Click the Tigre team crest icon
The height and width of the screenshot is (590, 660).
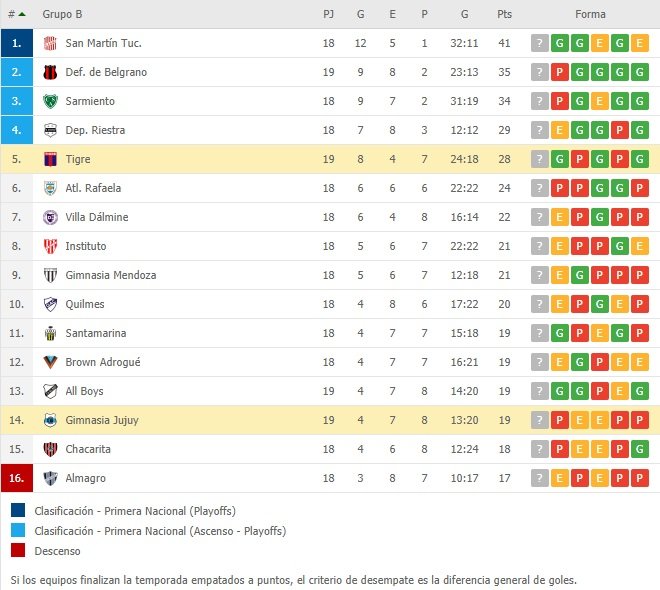tap(50, 159)
